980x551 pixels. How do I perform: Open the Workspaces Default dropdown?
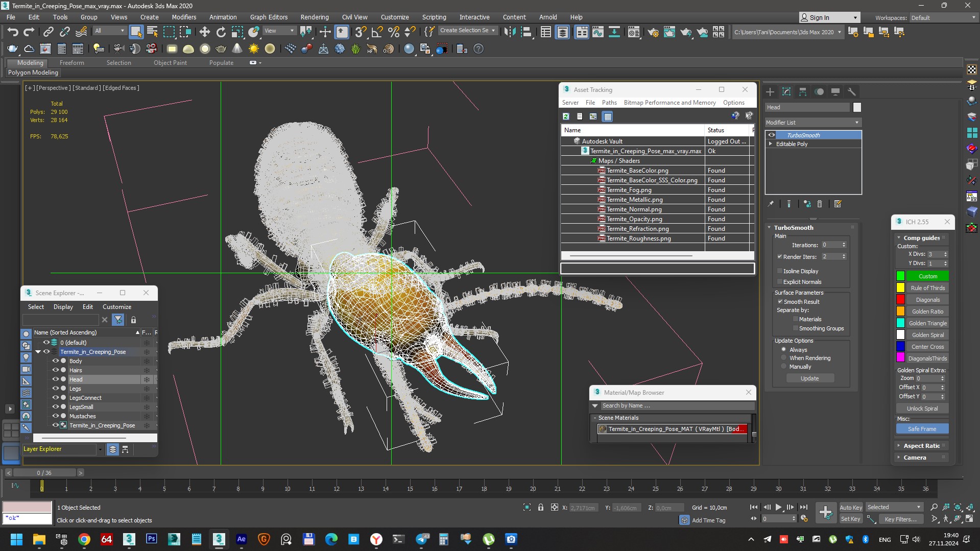943,17
